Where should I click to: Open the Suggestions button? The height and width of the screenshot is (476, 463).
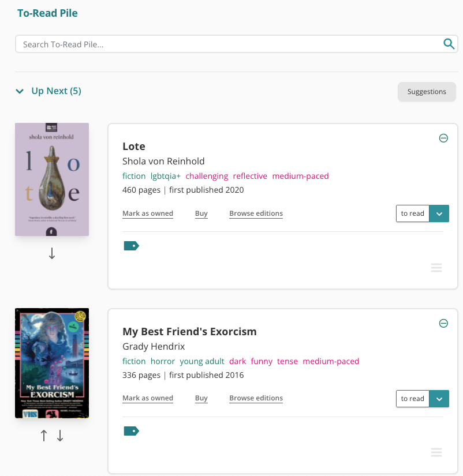pos(427,92)
